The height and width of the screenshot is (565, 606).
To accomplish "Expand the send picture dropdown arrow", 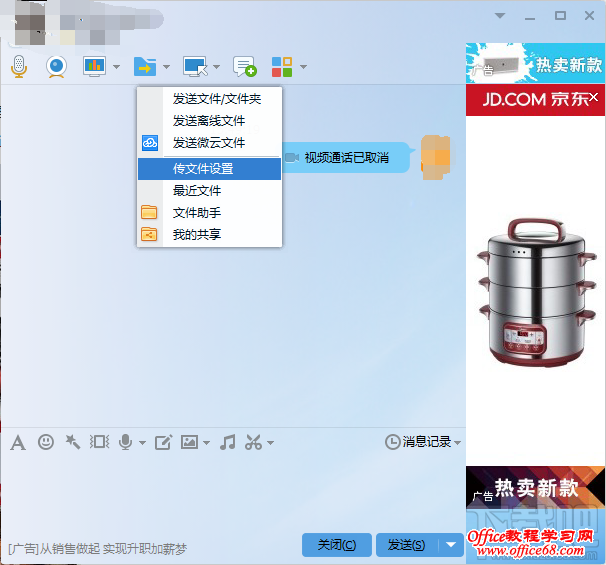I will (x=206, y=443).
